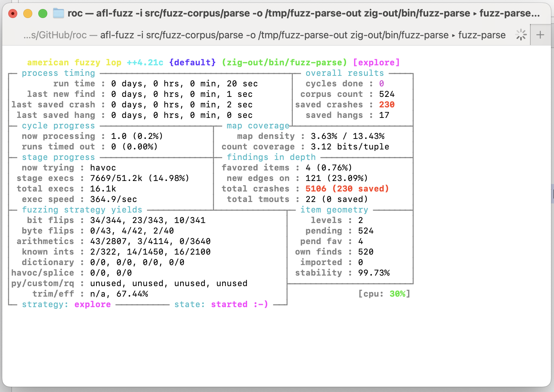Click the 'last saved hang' label
This screenshot has height=392, width=554.
coord(56,115)
